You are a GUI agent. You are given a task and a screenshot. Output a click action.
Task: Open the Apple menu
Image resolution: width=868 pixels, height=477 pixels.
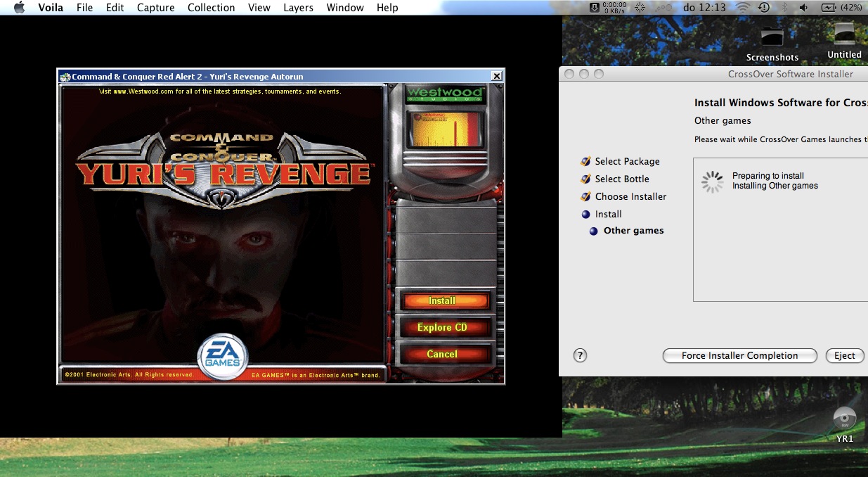coord(19,8)
